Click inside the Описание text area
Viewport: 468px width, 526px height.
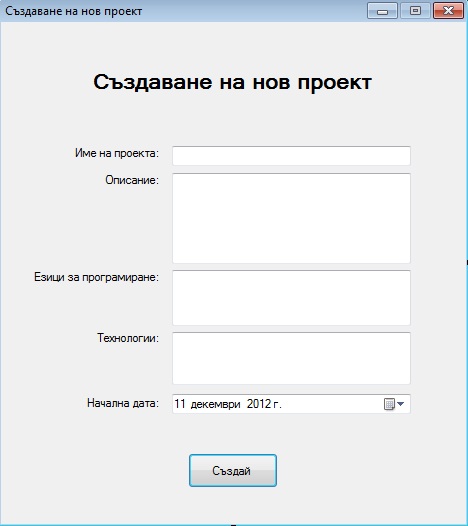click(x=291, y=218)
